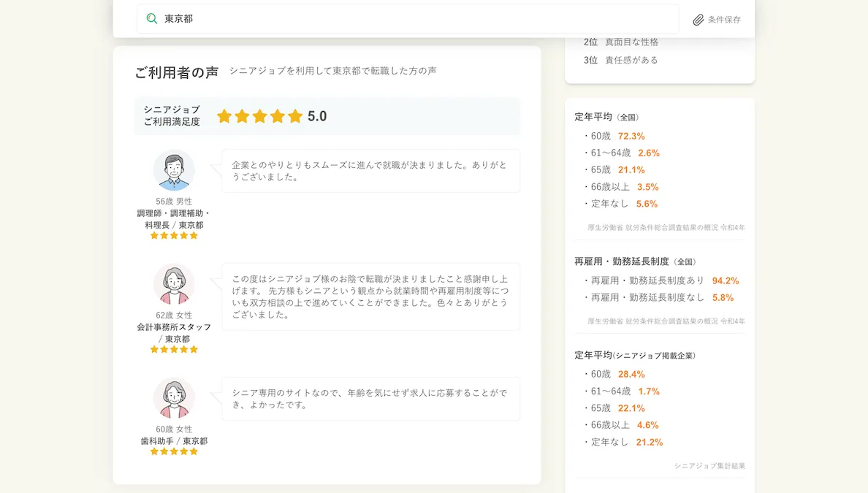This screenshot has width=868, height=493.
Task: Click the 60-year-old woman's avatar
Action: (174, 398)
